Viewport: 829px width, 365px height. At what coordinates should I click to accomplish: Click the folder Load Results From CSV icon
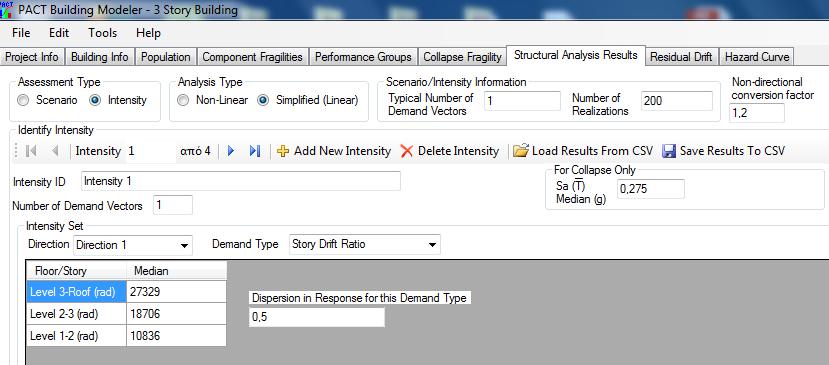(x=521, y=151)
